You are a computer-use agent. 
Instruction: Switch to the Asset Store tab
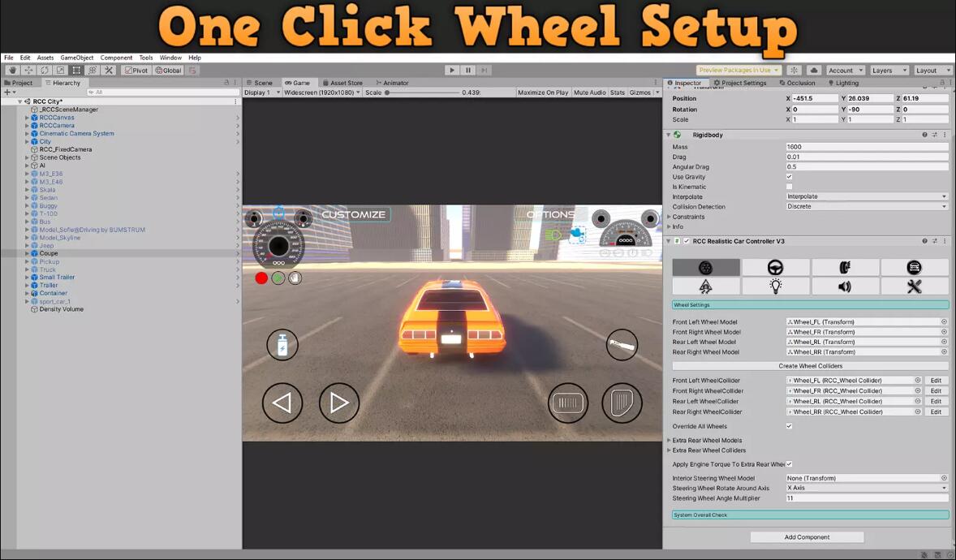[x=346, y=83]
